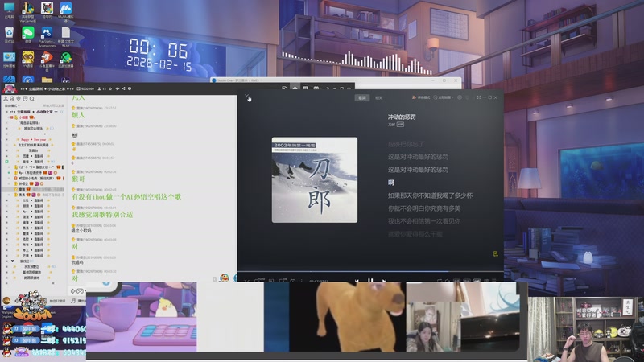Click the VIP badge beside the artist name
The height and width of the screenshot is (362, 644).
400,125
